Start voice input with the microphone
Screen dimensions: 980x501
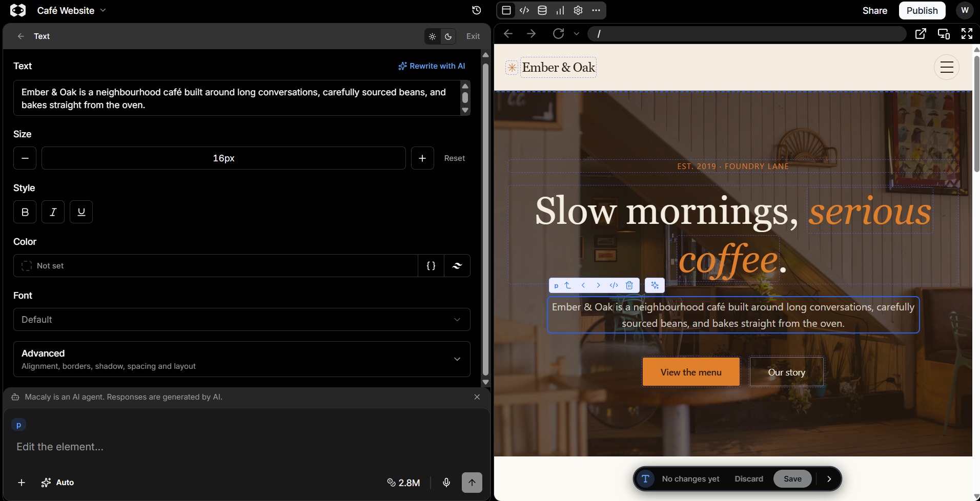click(446, 483)
